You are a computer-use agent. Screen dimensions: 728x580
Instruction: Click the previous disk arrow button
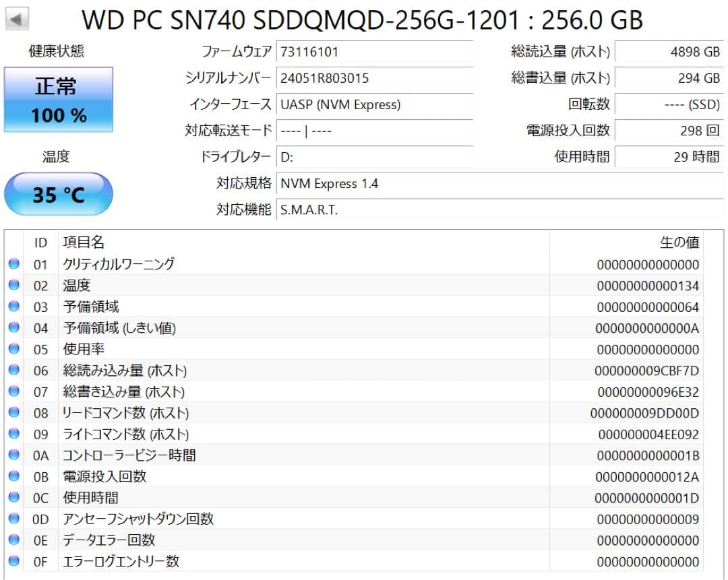pos(17,19)
